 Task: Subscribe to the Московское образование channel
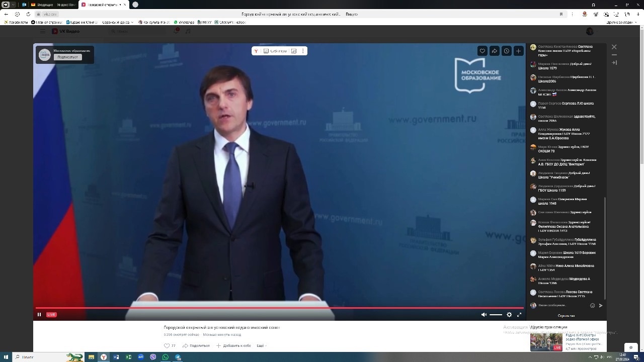(x=67, y=57)
